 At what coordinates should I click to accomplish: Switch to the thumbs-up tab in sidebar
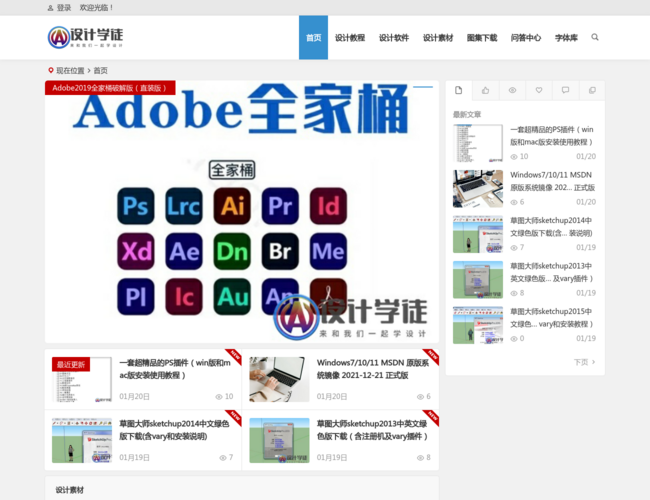coord(485,90)
